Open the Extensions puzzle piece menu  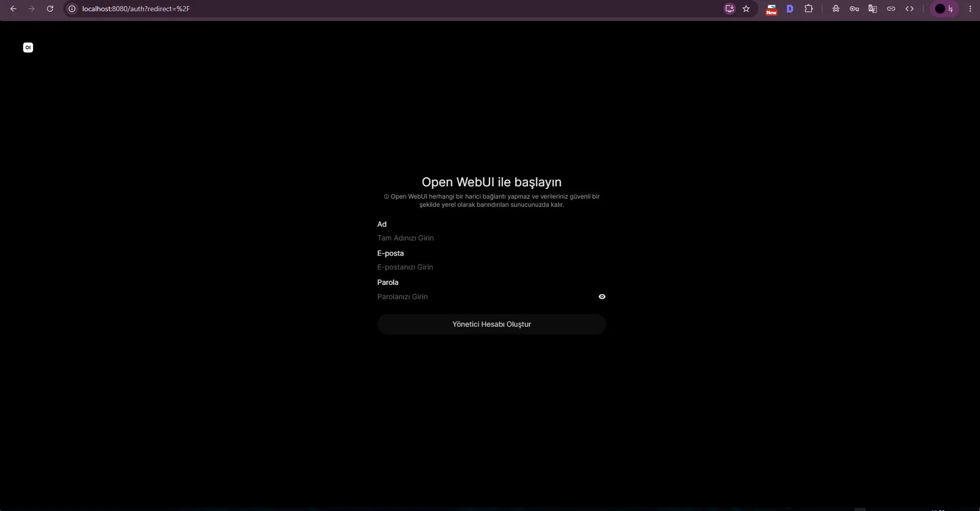[x=808, y=9]
